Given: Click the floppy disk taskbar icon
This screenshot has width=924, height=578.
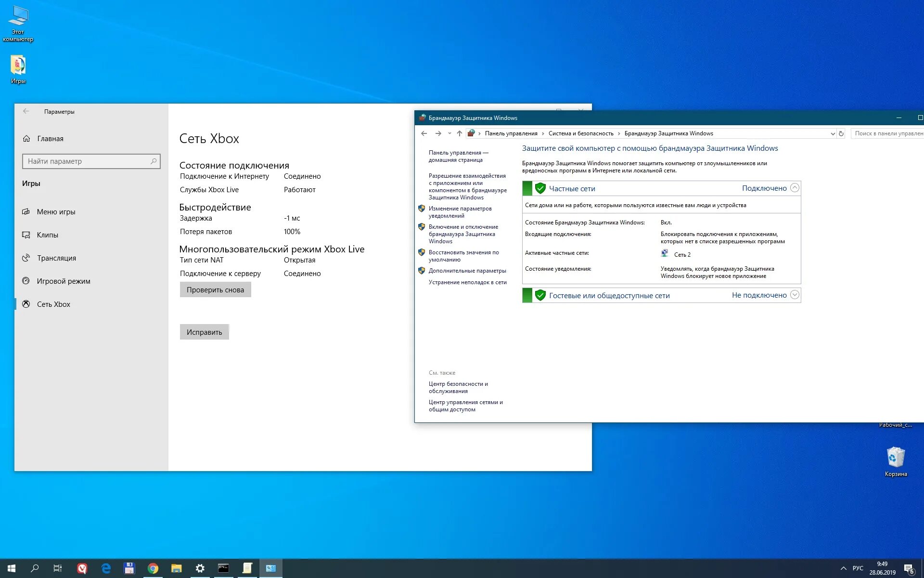Looking at the screenshot, I should click(x=129, y=568).
